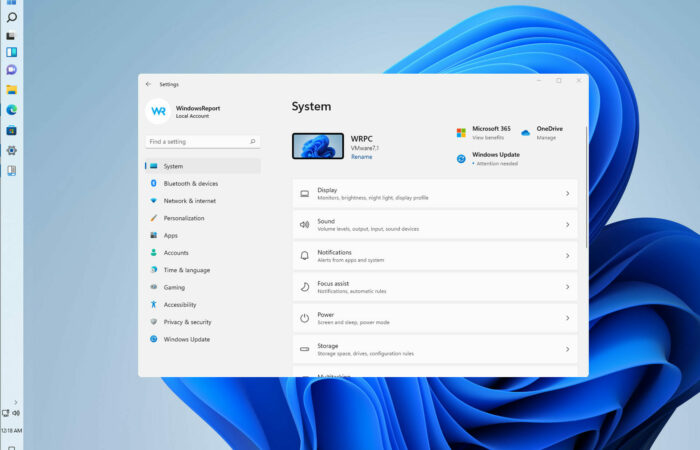
Task: Click WRPC desktop wallpaper thumbnail
Action: (318, 146)
